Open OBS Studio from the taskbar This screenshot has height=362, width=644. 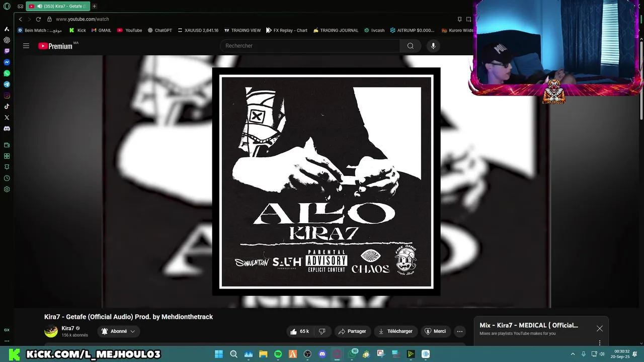pyautogui.click(x=307, y=354)
